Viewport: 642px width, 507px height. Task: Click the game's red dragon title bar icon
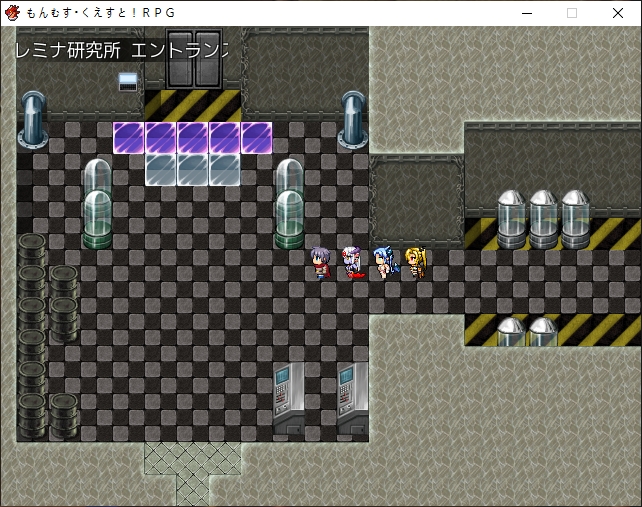[12, 13]
